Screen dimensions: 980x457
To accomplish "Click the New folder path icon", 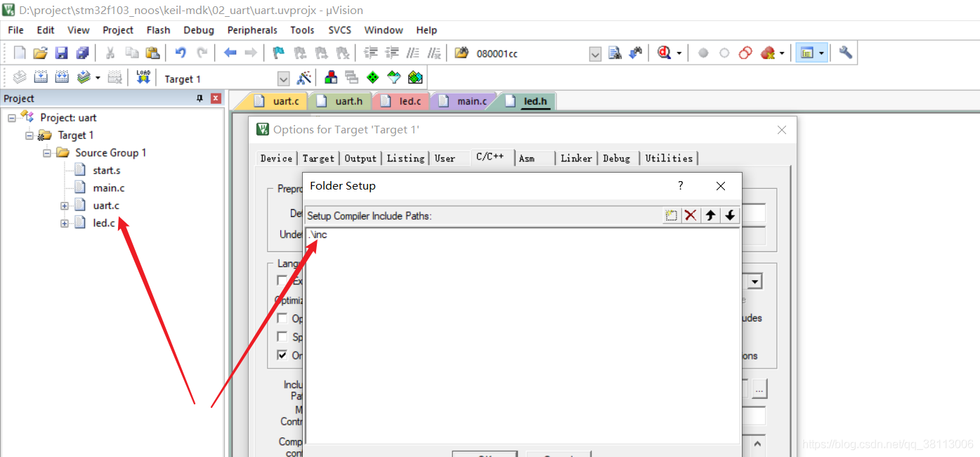I will click(x=672, y=216).
